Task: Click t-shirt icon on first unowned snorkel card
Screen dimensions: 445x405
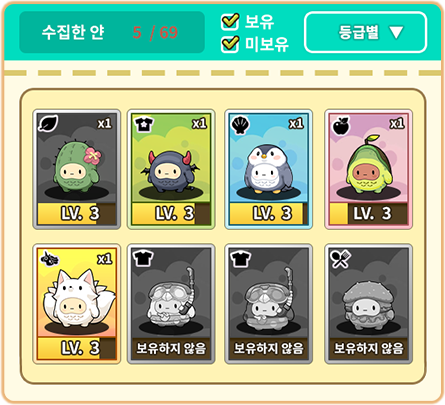Action: point(143,258)
